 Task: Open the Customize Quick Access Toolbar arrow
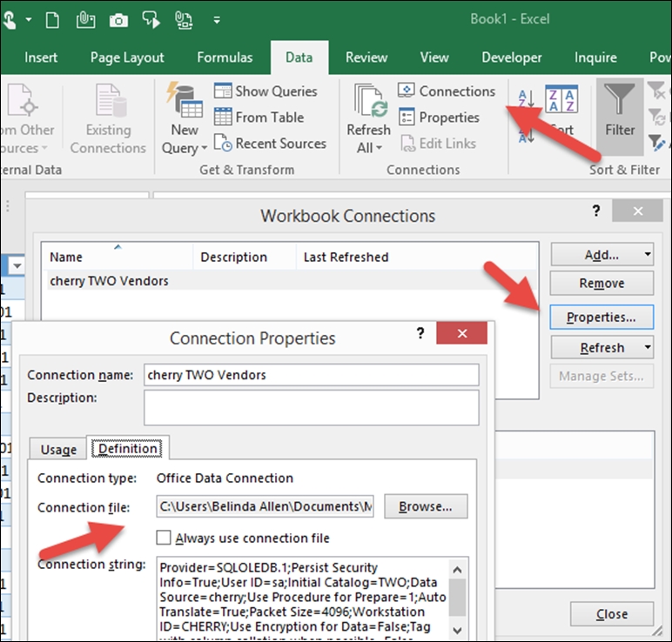coord(217,20)
